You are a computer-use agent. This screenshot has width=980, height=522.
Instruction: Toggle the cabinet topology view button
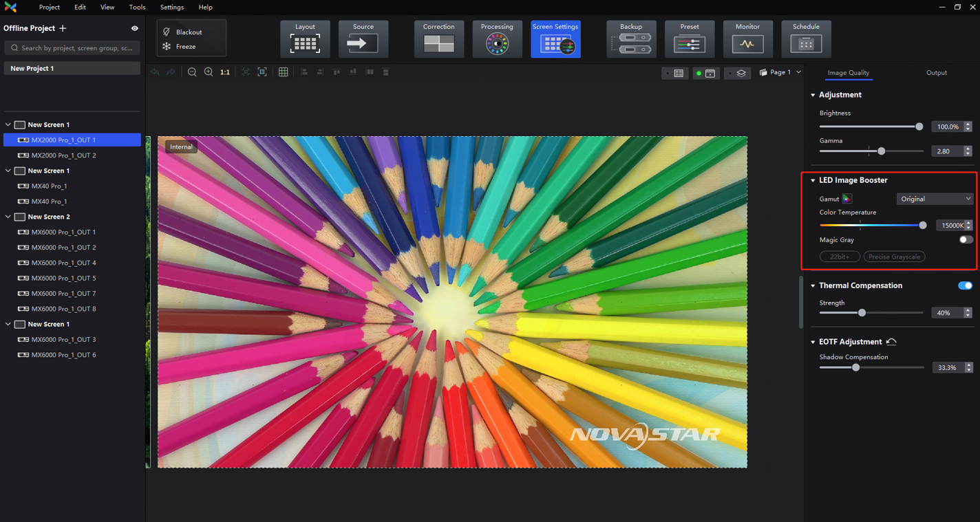[x=674, y=73]
